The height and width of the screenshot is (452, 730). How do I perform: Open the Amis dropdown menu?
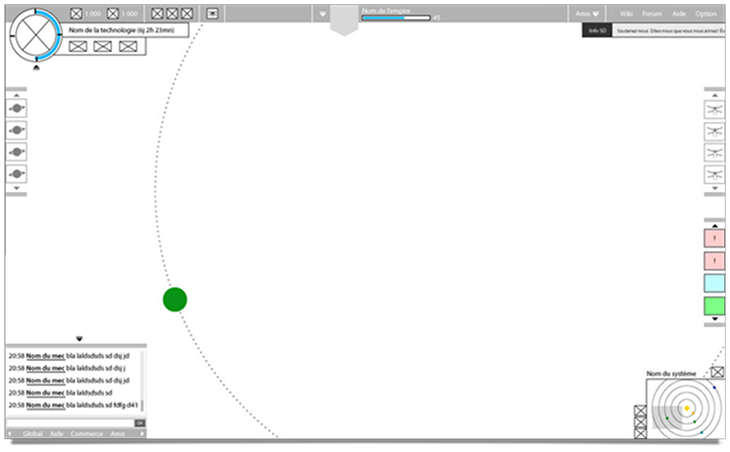click(588, 14)
